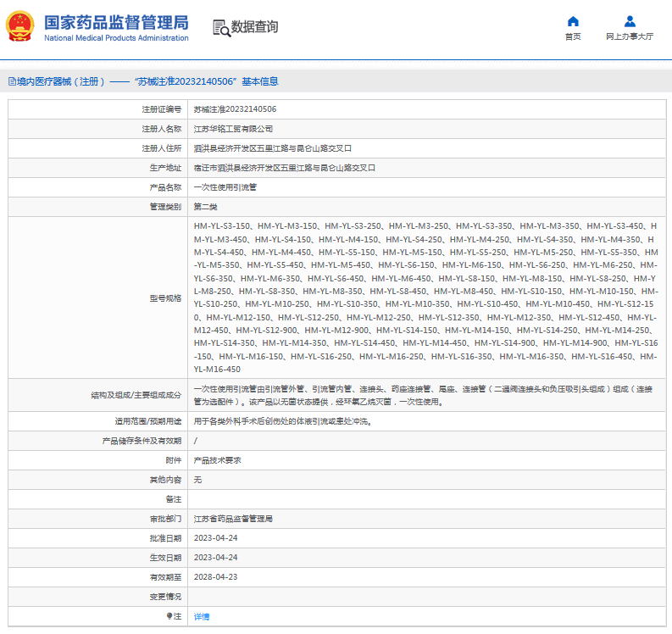Screen dimensions: 672x634
Task: Click the 变更情况 row label
Action: click(x=165, y=597)
